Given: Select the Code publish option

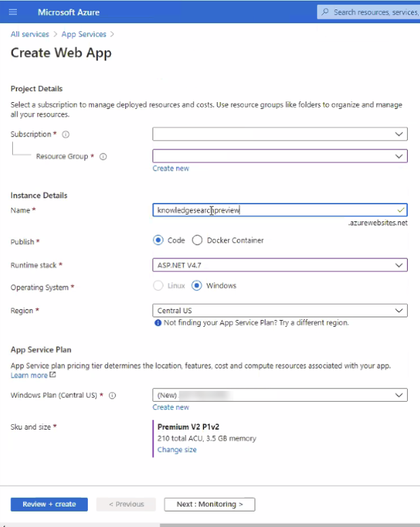Looking at the screenshot, I should 158,240.
